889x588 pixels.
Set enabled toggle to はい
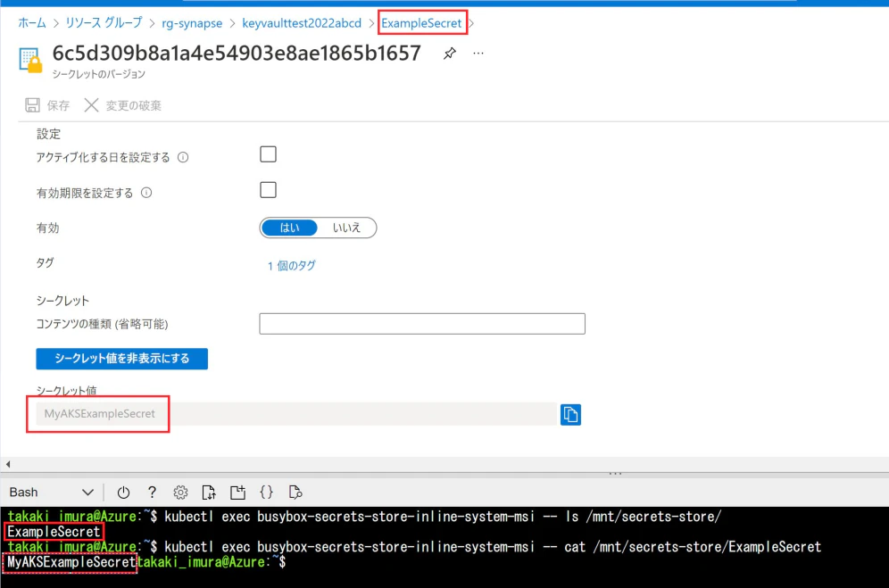click(289, 228)
